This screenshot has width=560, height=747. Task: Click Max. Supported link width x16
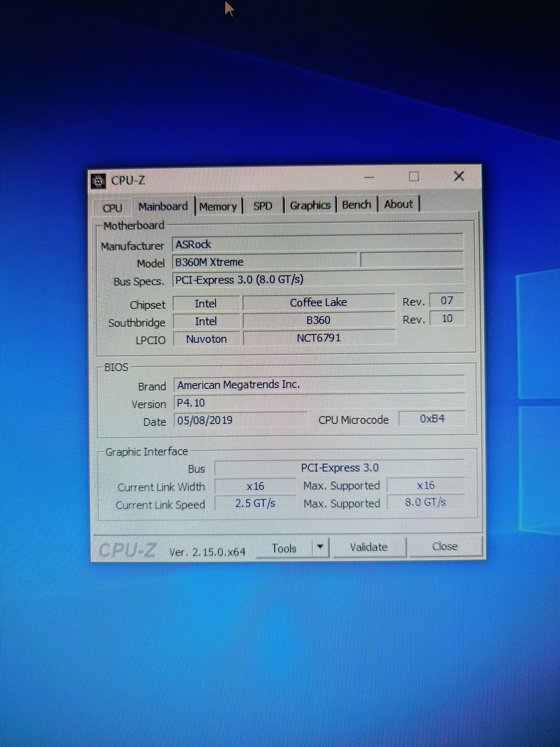tap(426, 485)
